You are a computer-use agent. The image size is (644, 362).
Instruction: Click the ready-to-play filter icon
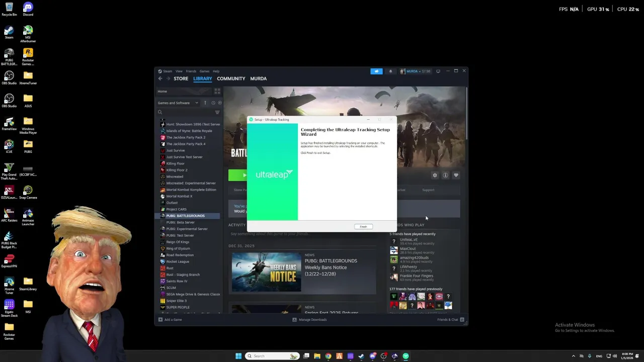(219, 103)
